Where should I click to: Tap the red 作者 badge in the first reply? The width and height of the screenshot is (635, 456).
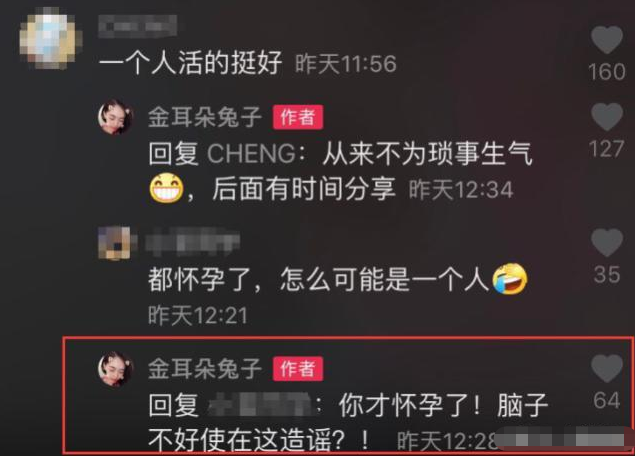click(x=298, y=117)
